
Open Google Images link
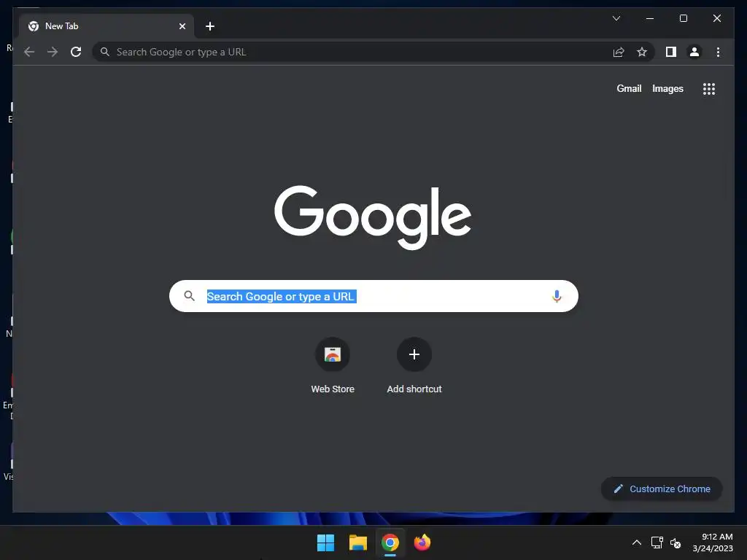(x=667, y=88)
